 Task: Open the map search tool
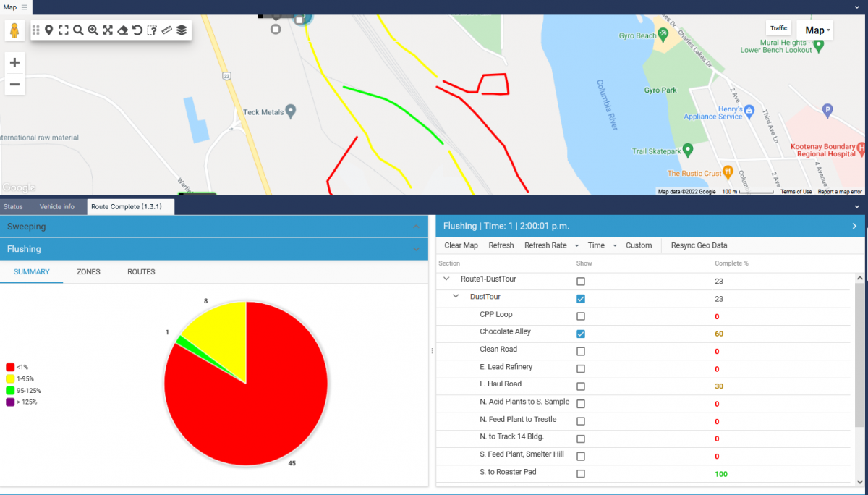77,30
